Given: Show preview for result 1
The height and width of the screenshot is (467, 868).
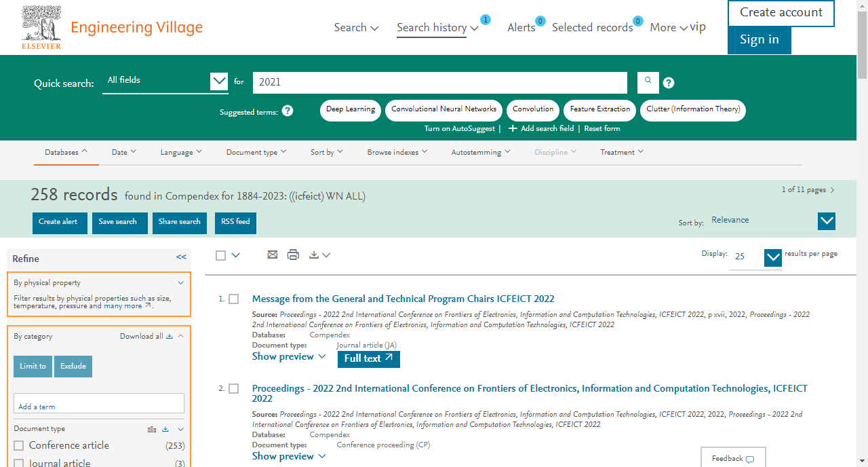Looking at the screenshot, I should [x=289, y=356].
